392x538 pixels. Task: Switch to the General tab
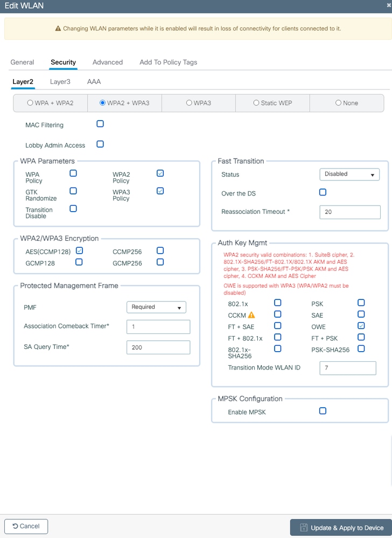[22, 62]
